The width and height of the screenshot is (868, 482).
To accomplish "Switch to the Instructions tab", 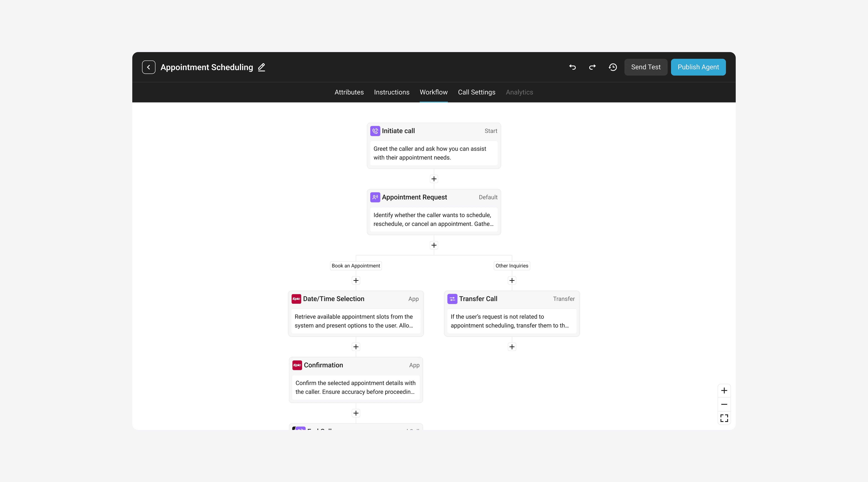I will 391,92.
